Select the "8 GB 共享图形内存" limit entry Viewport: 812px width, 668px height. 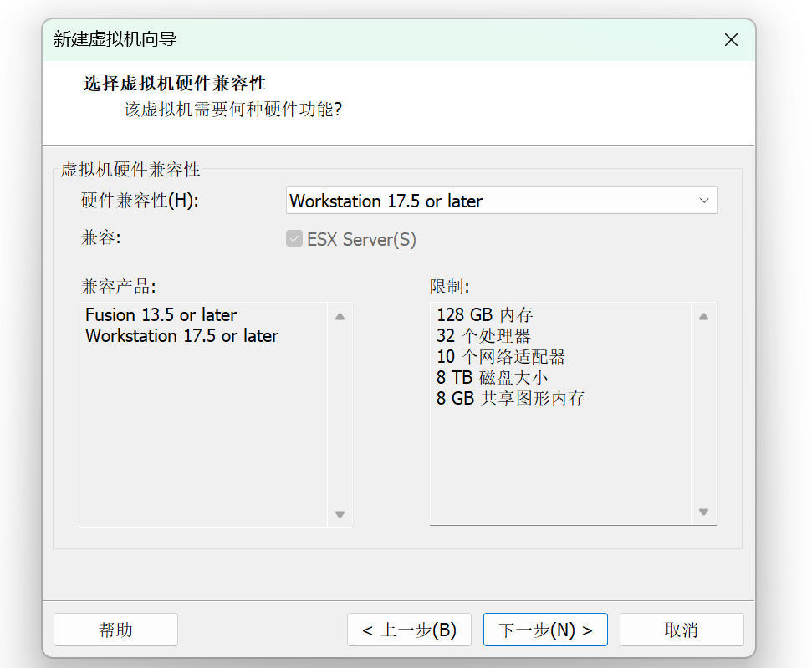click(511, 398)
